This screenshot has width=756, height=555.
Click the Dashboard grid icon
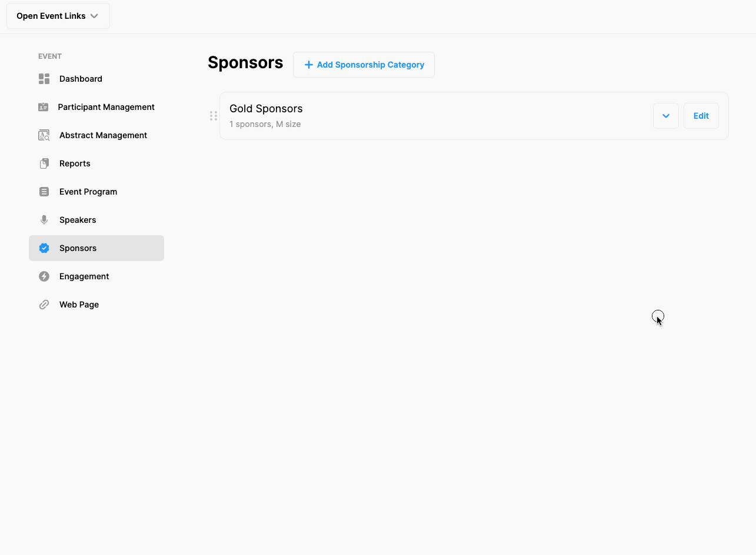(x=44, y=78)
